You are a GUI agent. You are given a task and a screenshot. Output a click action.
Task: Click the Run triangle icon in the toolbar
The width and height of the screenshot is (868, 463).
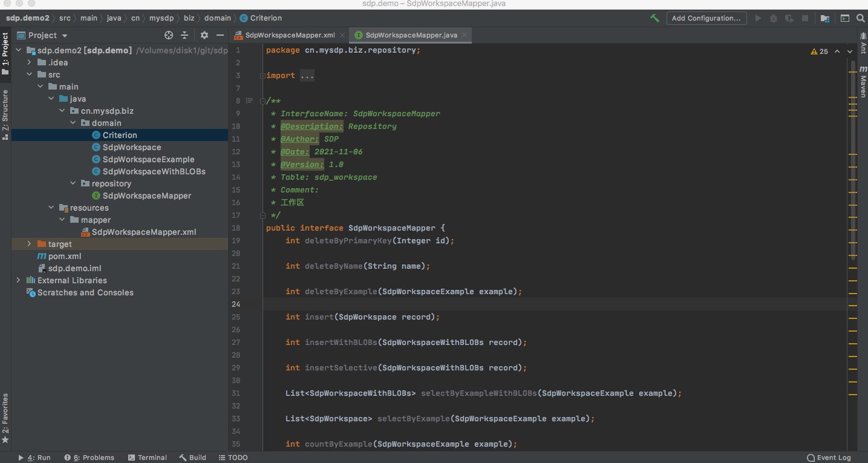click(758, 18)
